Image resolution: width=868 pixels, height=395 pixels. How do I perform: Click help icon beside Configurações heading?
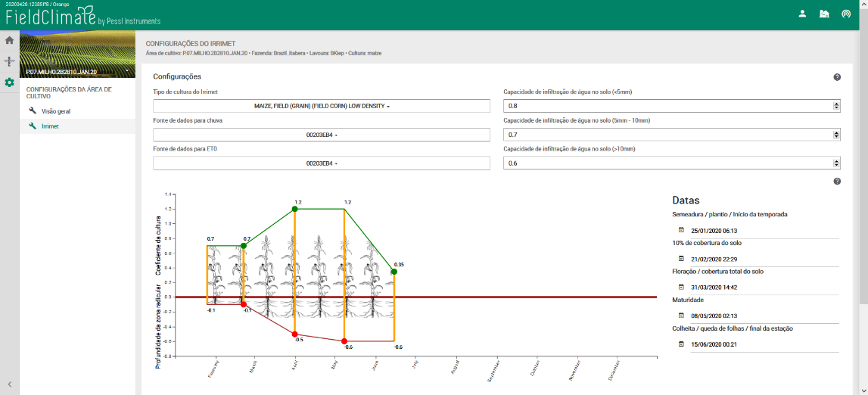coord(837,77)
